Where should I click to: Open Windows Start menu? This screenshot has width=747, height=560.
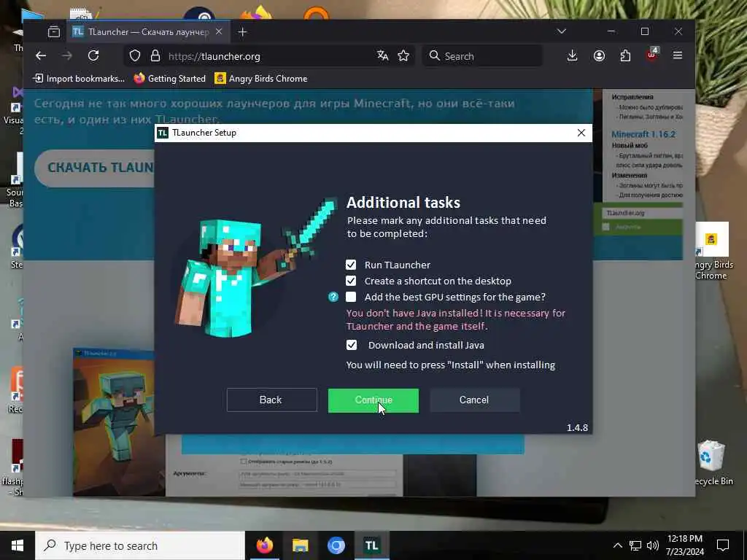pos(18,545)
